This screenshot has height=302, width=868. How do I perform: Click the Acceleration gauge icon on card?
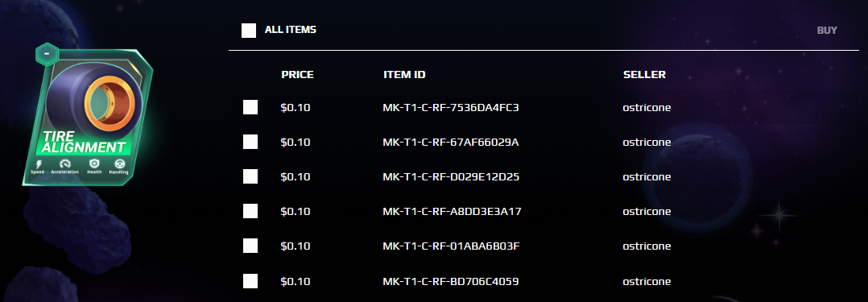coord(65,164)
